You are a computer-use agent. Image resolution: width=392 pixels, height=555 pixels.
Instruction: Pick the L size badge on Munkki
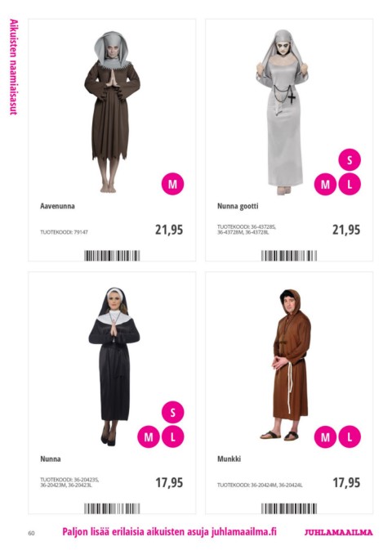[x=350, y=436]
